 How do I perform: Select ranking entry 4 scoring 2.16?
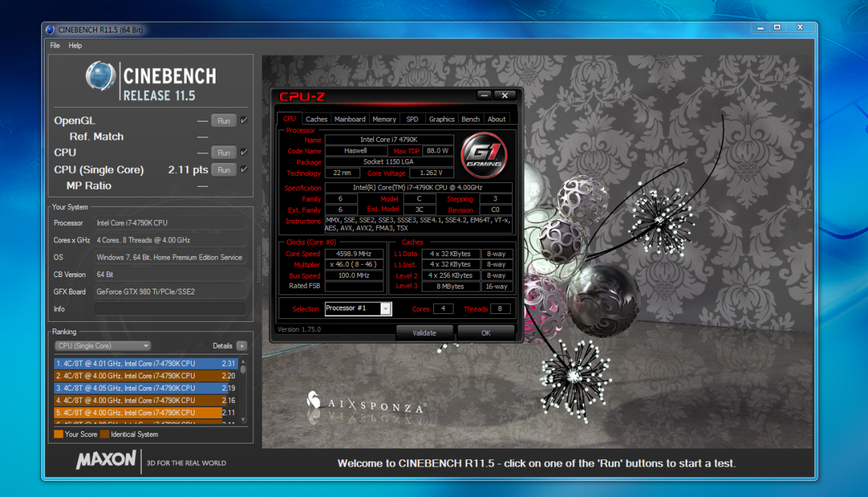[147, 400]
